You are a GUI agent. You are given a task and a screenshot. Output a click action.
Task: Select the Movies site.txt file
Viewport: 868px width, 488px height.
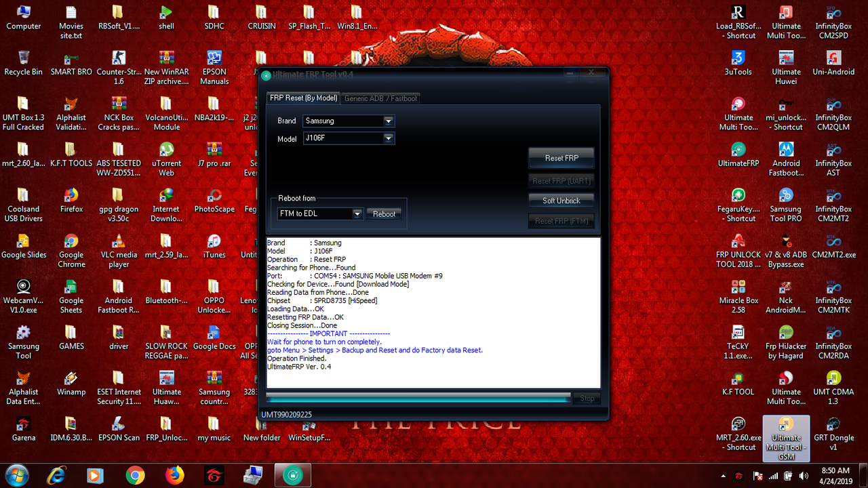click(x=71, y=22)
